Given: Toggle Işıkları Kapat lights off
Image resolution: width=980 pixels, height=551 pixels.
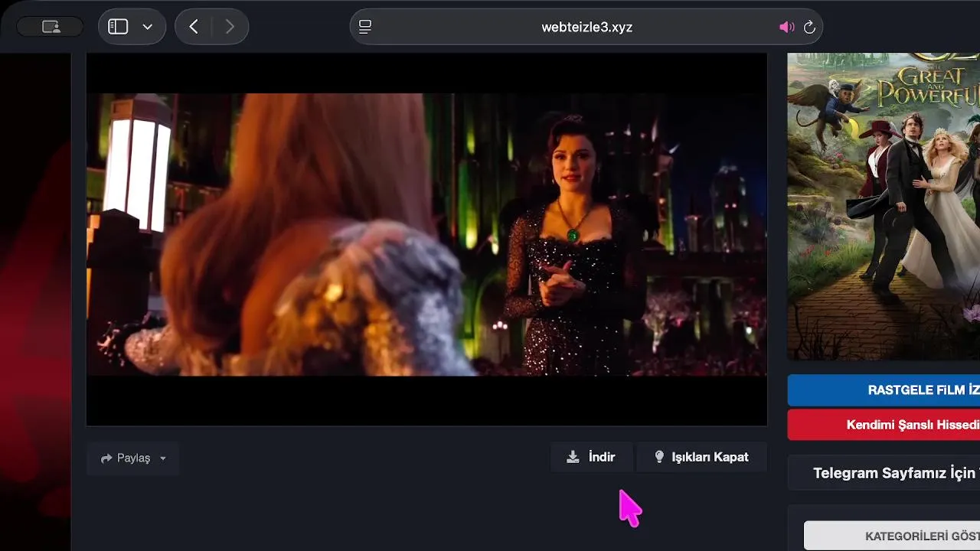Looking at the screenshot, I should point(701,457).
